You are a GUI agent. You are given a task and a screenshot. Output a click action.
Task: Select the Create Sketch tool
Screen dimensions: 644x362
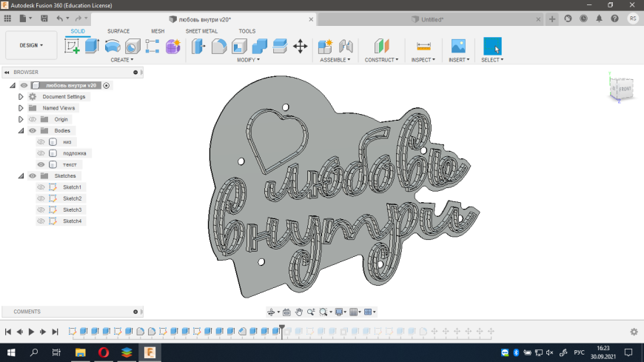72,47
